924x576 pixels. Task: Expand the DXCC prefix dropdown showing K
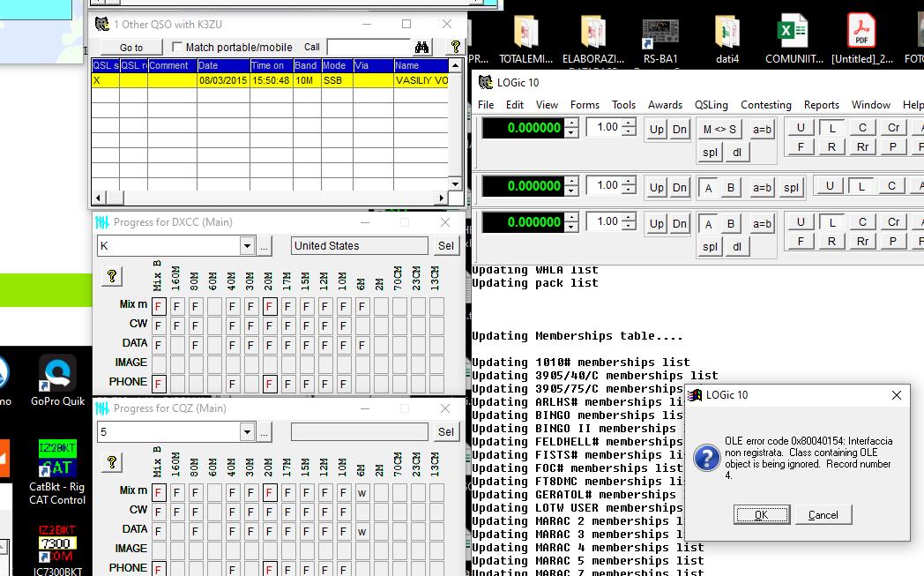(247, 246)
